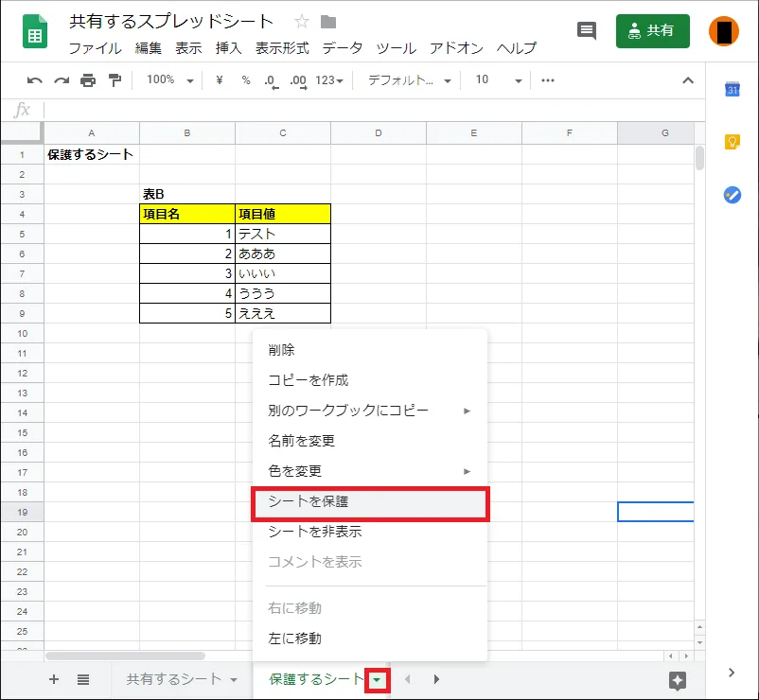Open the comment history icon

(x=587, y=31)
